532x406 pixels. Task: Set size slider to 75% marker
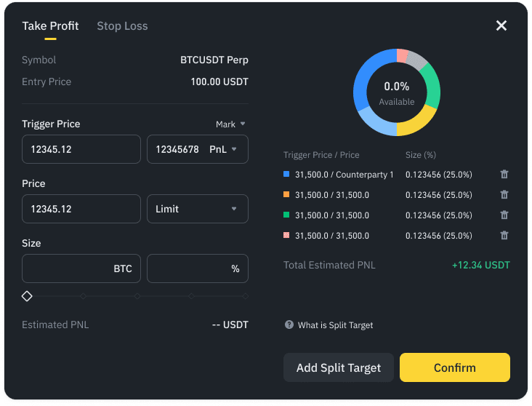pyautogui.click(x=191, y=296)
